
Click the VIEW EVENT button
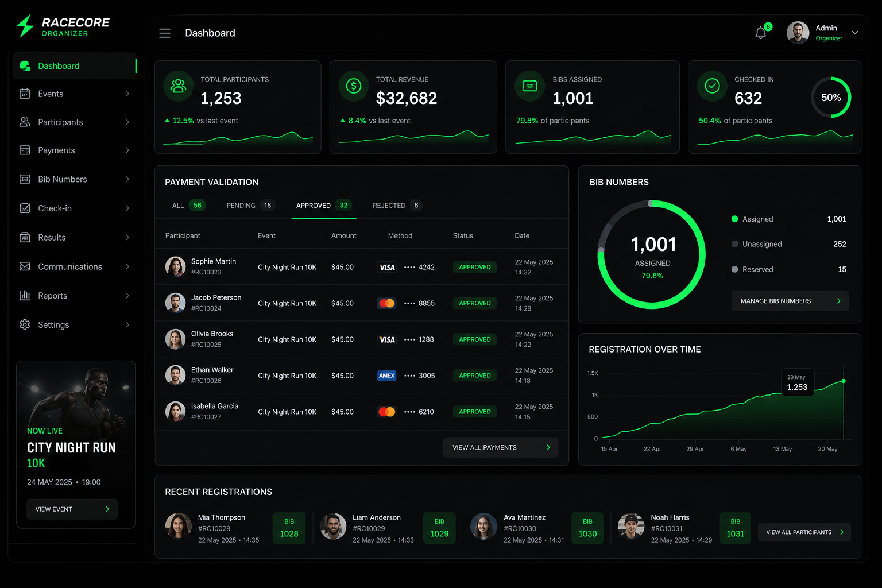coord(72,509)
